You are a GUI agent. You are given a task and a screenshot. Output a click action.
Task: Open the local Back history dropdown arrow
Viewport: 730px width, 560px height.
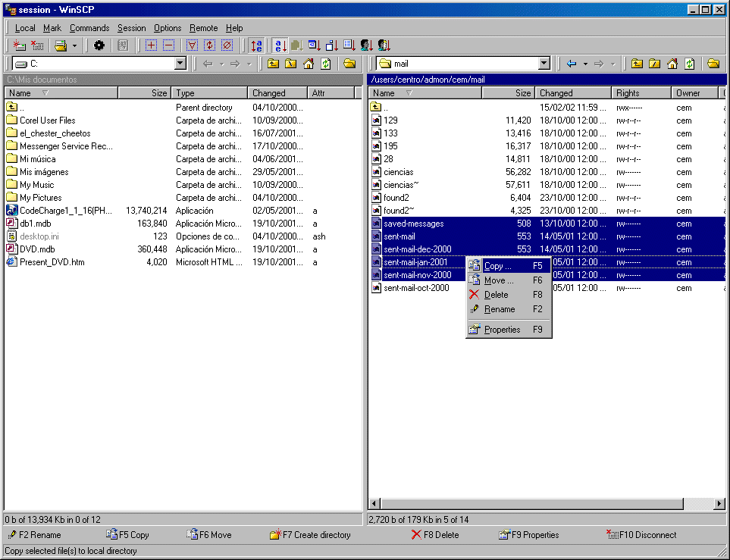(x=222, y=64)
